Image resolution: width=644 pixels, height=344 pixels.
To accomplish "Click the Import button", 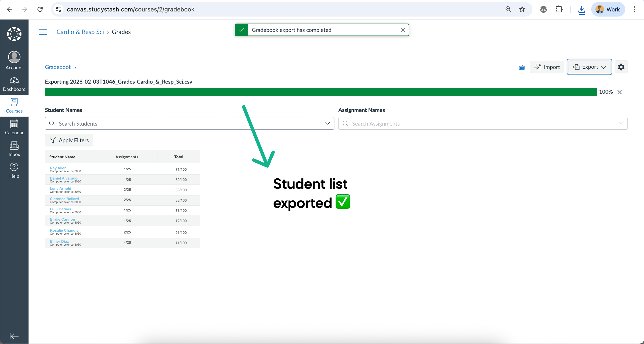I will [x=547, y=67].
